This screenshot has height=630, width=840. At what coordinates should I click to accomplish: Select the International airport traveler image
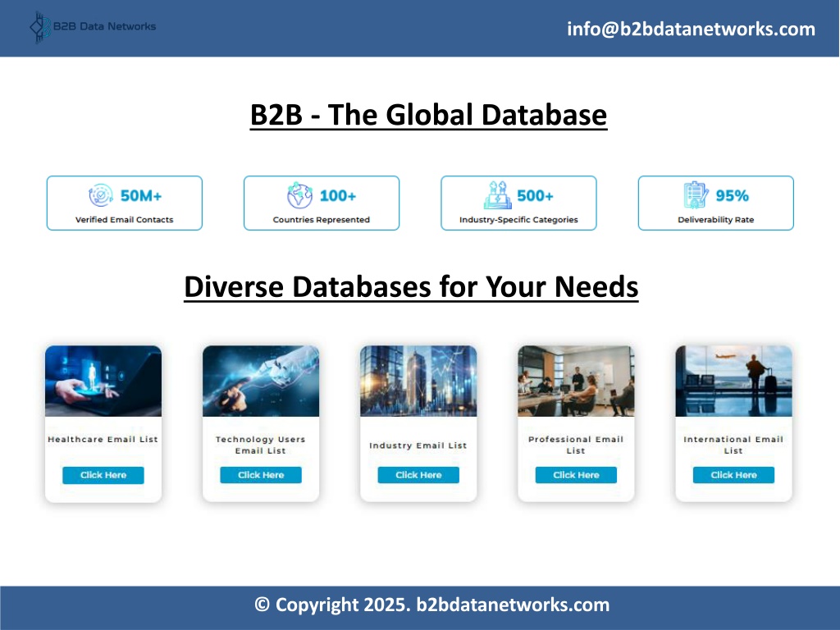(x=733, y=381)
